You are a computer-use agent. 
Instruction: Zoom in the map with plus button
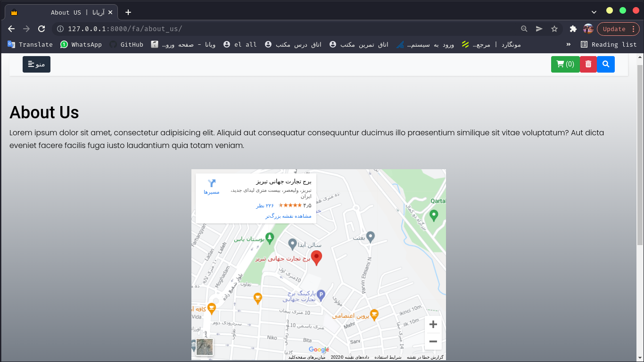[x=433, y=324]
